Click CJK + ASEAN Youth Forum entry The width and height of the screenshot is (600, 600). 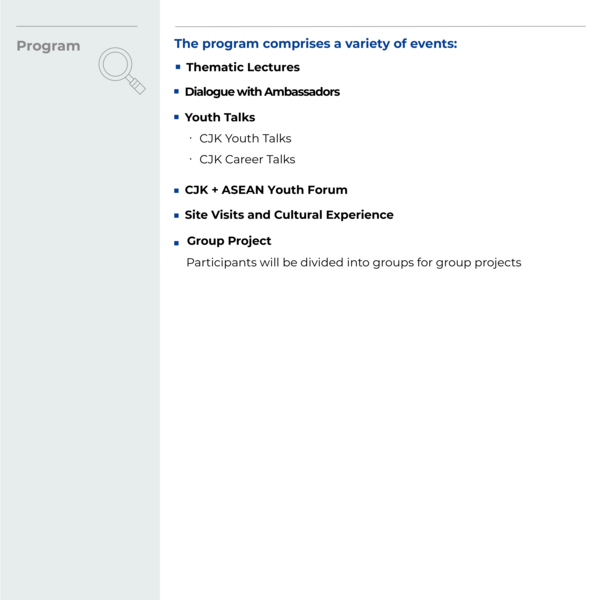point(266,190)
